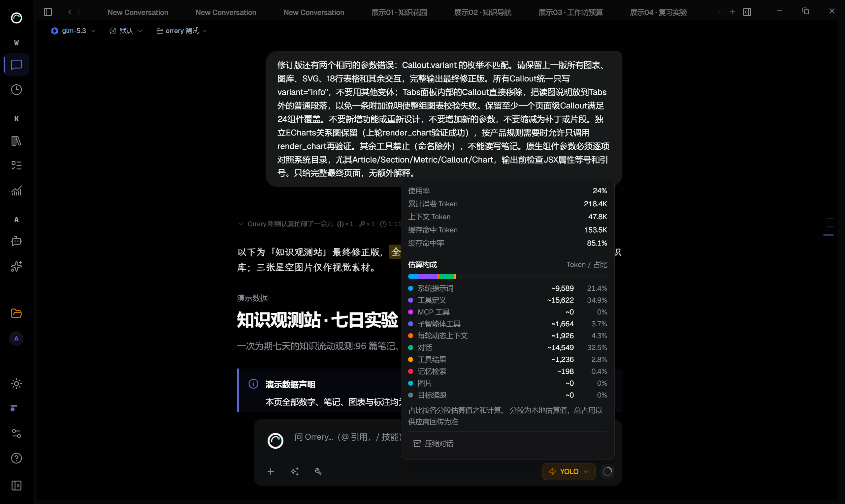The height and width of the screenshot is (504, 845).
Task: Toggle the right side panel icon
Action: [x=747, y=12]
